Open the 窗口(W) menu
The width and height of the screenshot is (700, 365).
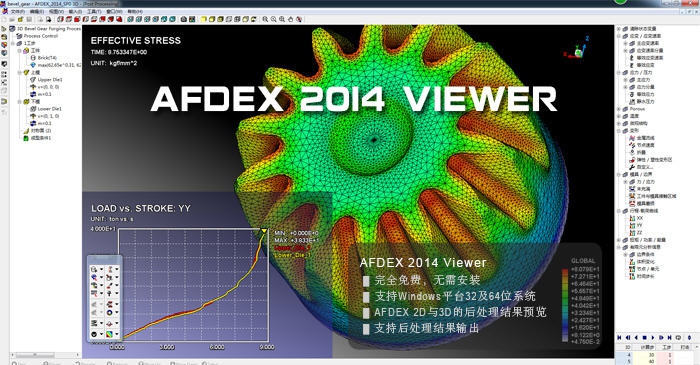(114, 11)
